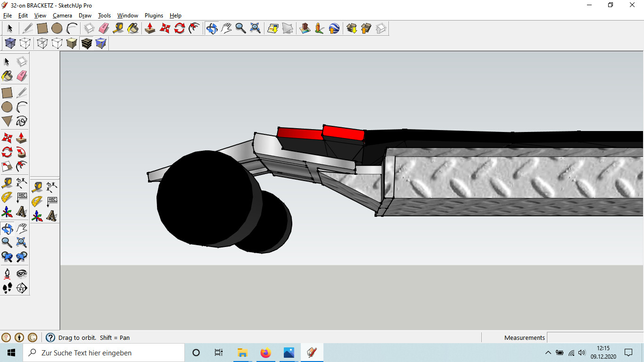
Task: Activate the Follow Me tool
Action: click(x=22, y=152)
